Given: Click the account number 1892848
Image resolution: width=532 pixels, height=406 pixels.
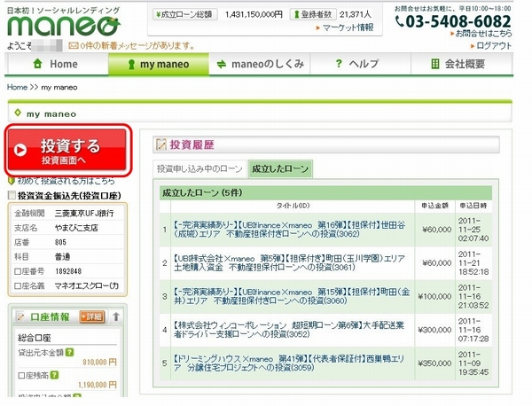Looking at the screenshot, I should [x=68, y=271].
